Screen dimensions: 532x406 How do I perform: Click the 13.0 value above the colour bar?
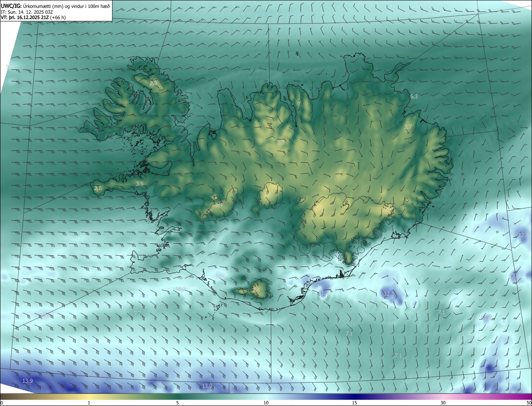pos(207,386)
